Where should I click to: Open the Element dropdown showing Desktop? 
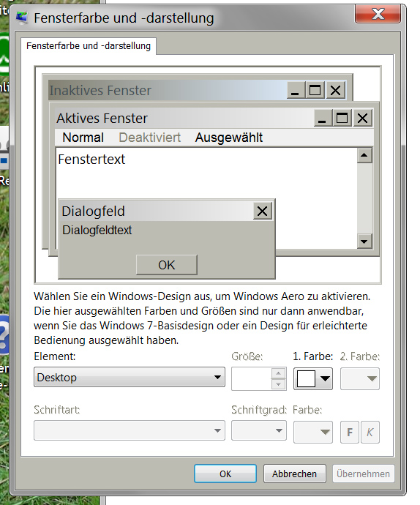130,377
